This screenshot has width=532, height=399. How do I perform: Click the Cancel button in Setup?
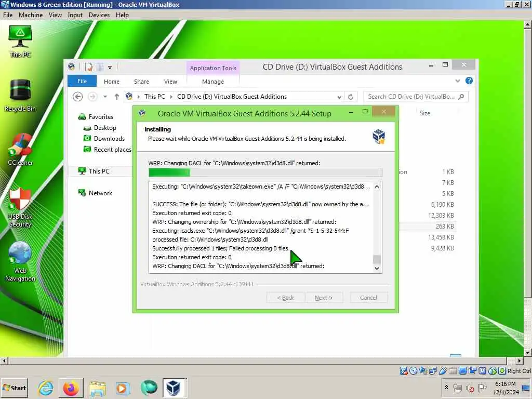point(368,298)
